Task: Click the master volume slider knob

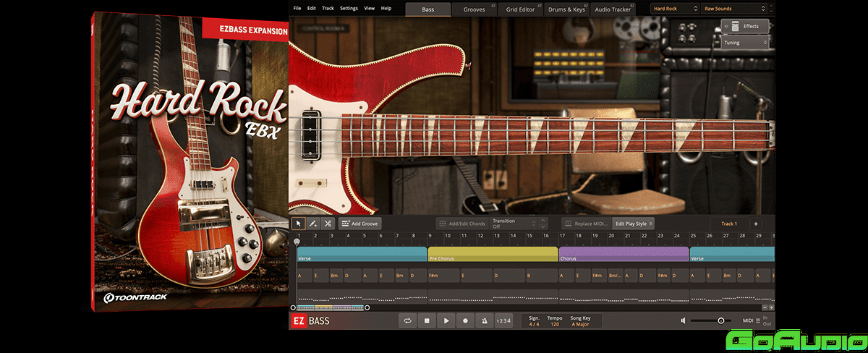Action: point(721,320)
